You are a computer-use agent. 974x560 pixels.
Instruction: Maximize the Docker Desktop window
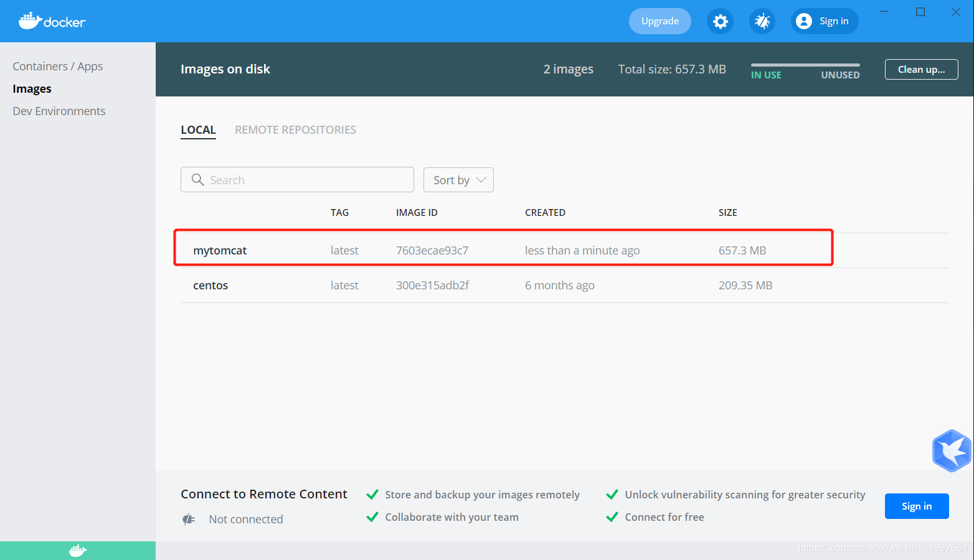pos(920,12)
